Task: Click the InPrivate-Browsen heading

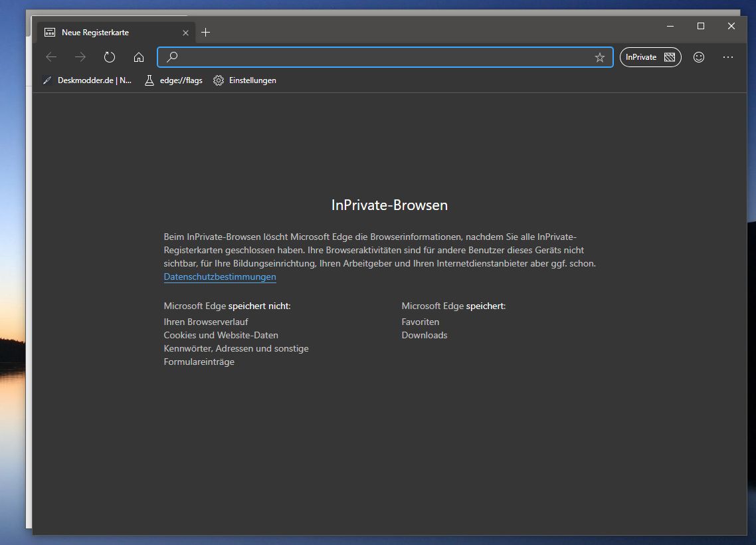Action: coord(389,205)
